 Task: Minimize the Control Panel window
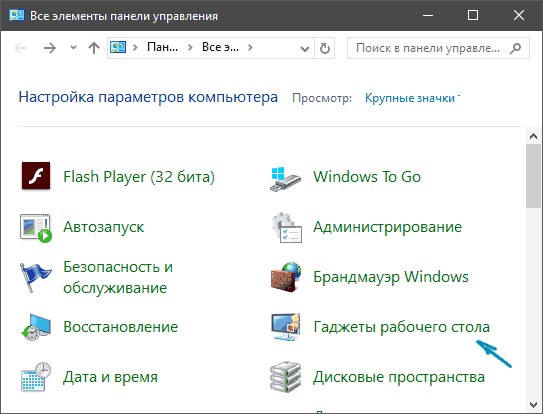click(428, 15)
